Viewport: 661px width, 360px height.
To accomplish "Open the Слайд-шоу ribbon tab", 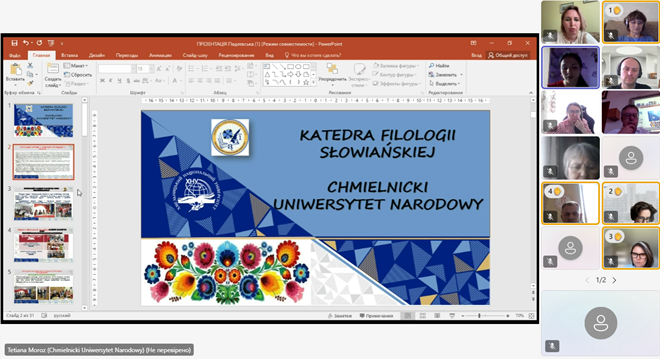I will click(195, 55).
